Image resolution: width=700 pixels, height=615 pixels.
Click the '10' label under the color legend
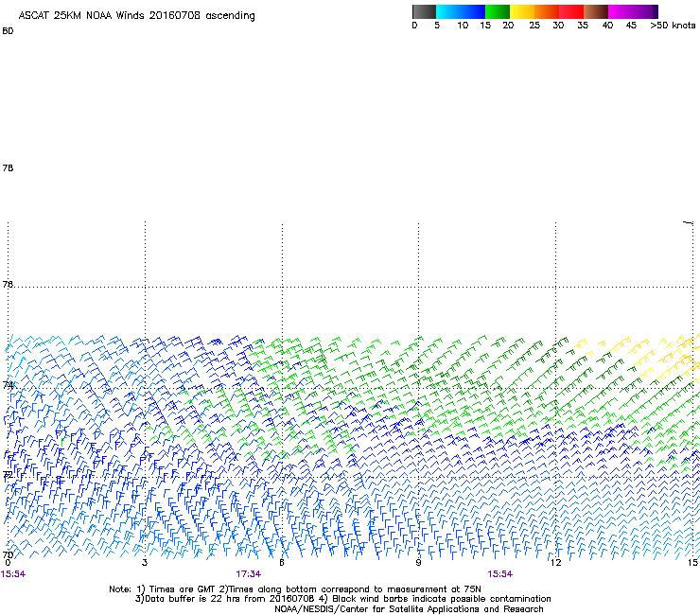tap(463, 26)
